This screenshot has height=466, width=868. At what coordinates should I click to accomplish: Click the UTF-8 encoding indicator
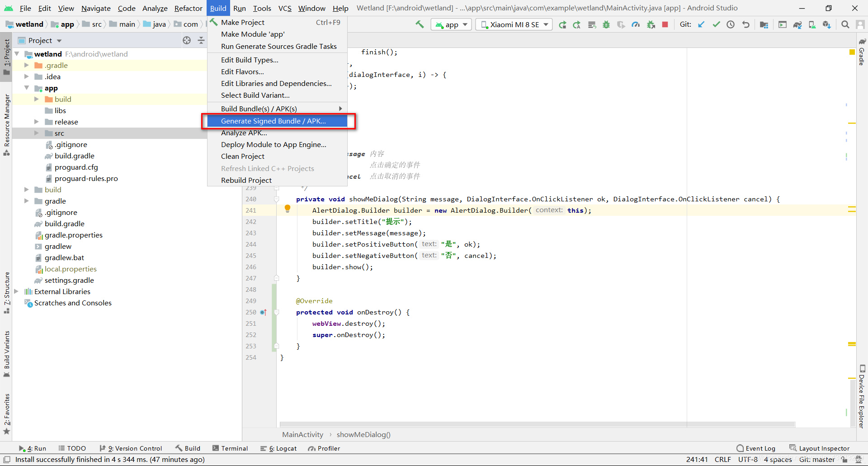(x=748, y=460)
